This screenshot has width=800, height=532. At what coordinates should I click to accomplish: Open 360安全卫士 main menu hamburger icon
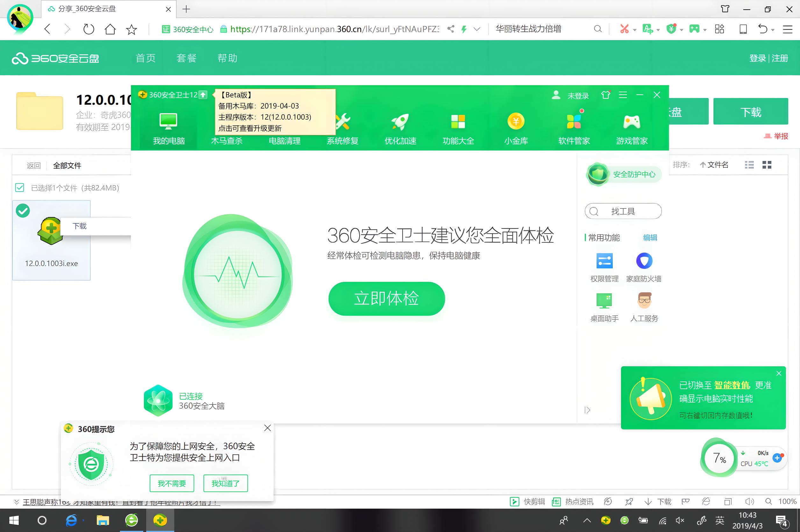click(623, 95)
